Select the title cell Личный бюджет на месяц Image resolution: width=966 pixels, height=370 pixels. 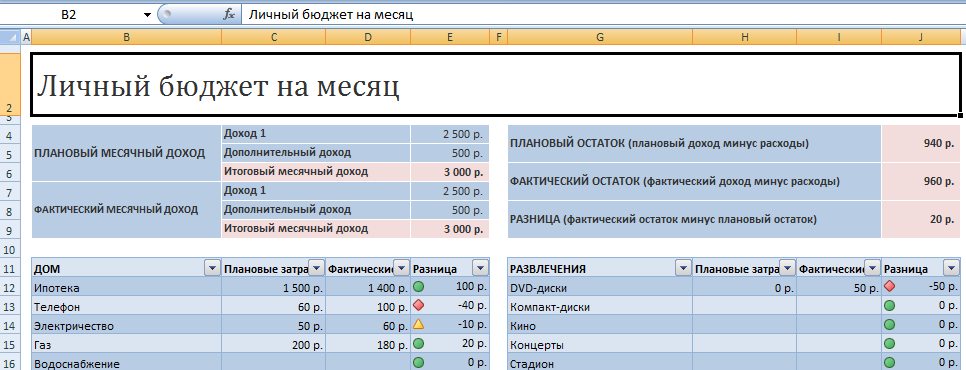[495, 84]
